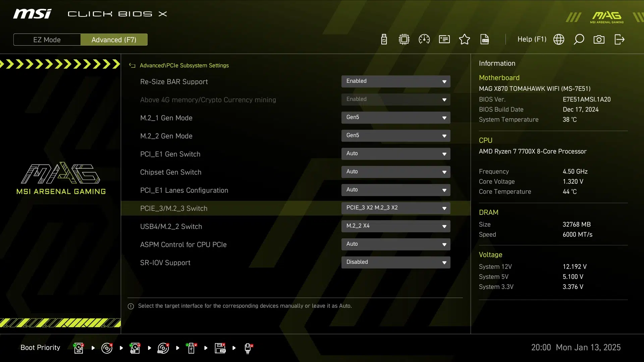The width and height of the screenshot is (644, 362).
Task: Click the MSI logo
Action: (x=32, y=14)
